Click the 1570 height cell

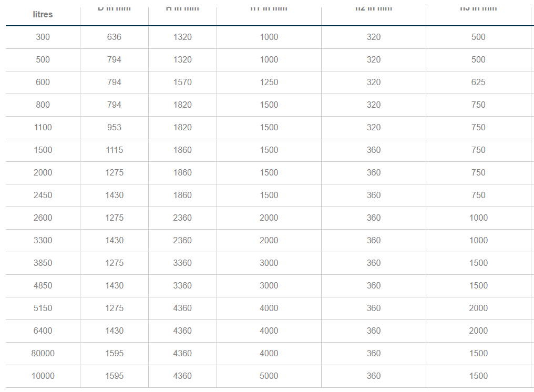click(182, 82)
